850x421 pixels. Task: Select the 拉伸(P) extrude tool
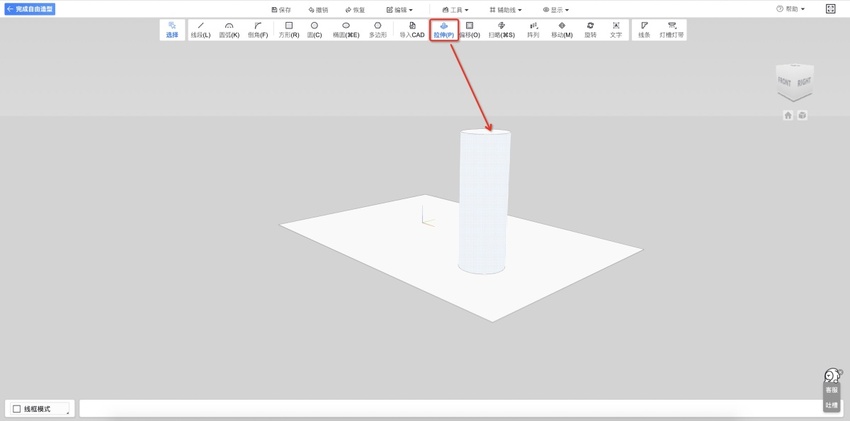[444, 30]
